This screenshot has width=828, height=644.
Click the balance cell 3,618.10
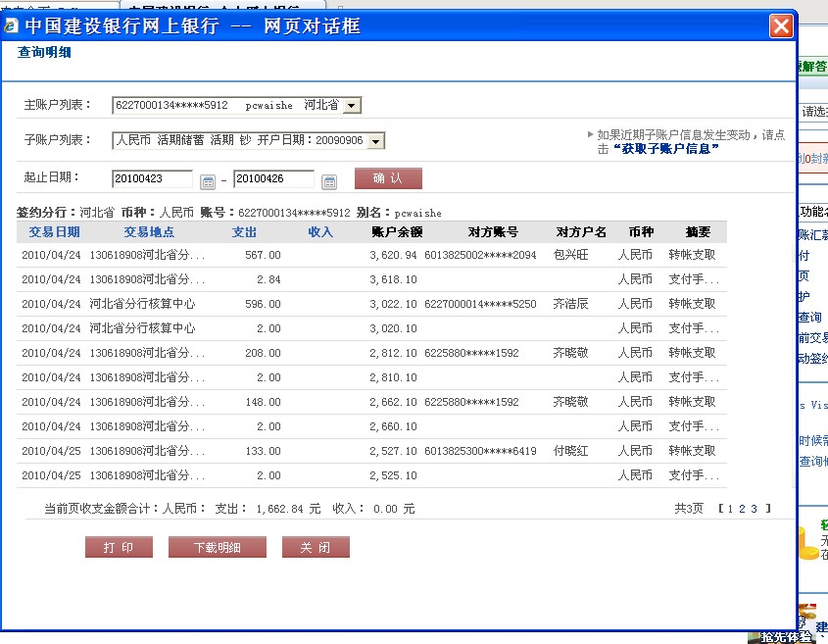click(x=393, y=279)
